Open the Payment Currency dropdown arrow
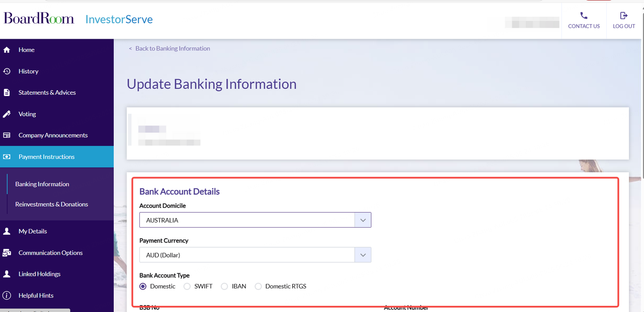 (363, 255)
